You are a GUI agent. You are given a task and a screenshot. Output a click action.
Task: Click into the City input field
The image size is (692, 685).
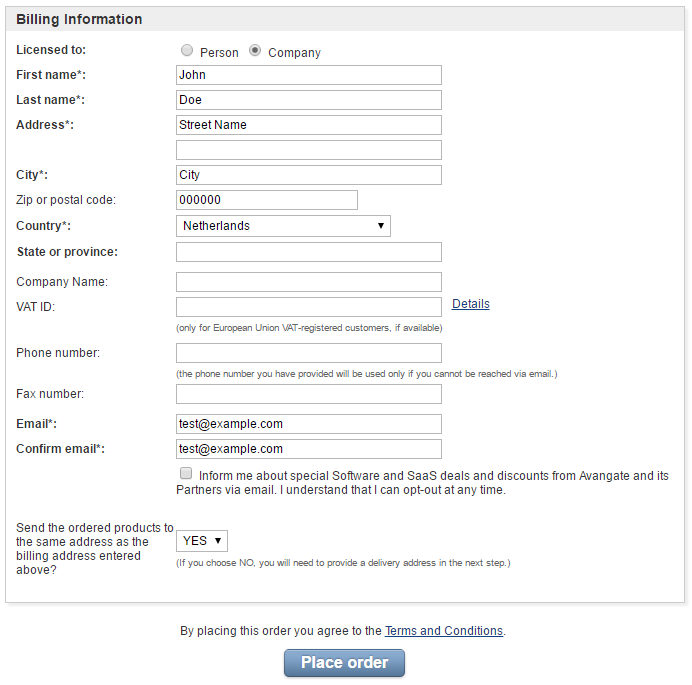click(309, 175)
